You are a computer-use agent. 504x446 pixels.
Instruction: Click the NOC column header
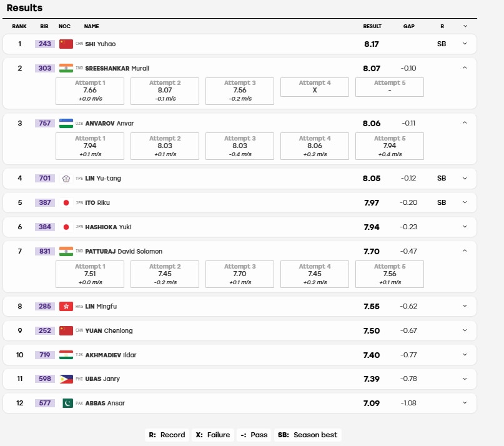[x=64, y=26]
